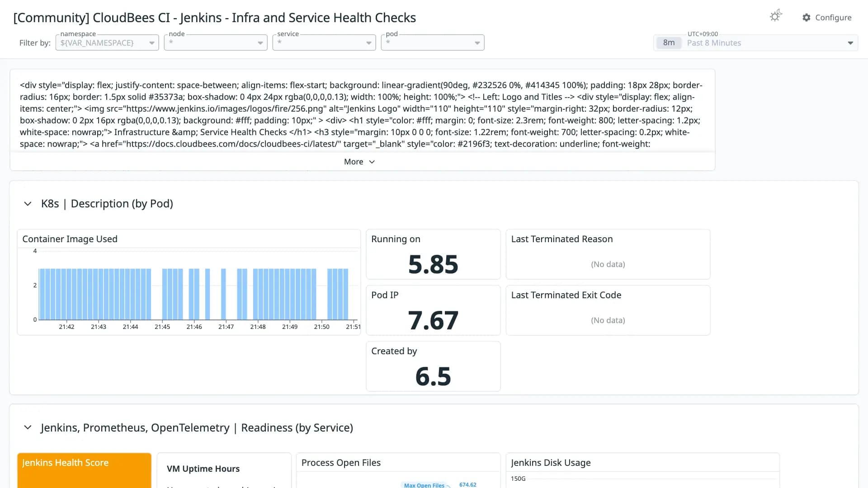Click the 21:47 tick on the chart axis
This screenshot has height=488, width=868.
tap(226, 327)
